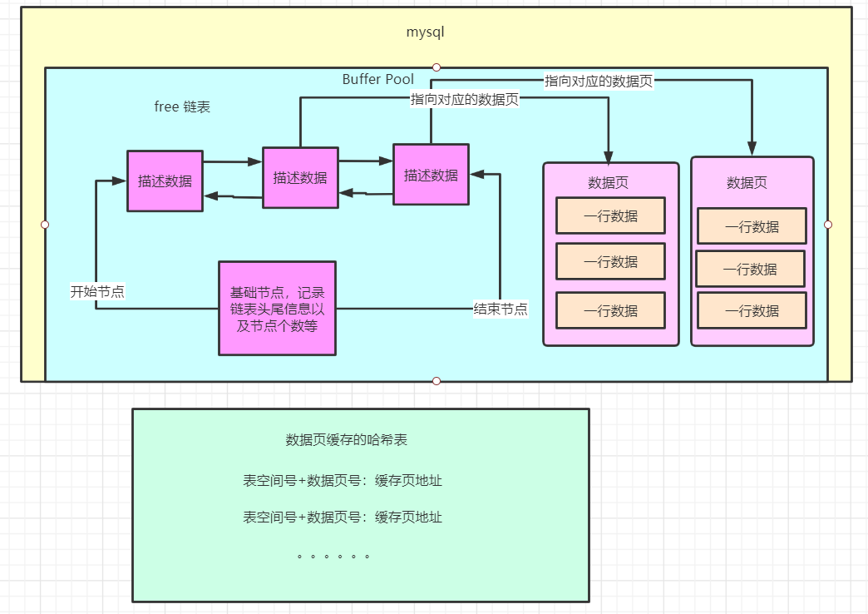Click the right 数据页 container title
Image resolution: width=868 pixels, height=614 pixels.
(x=747, y=183)
